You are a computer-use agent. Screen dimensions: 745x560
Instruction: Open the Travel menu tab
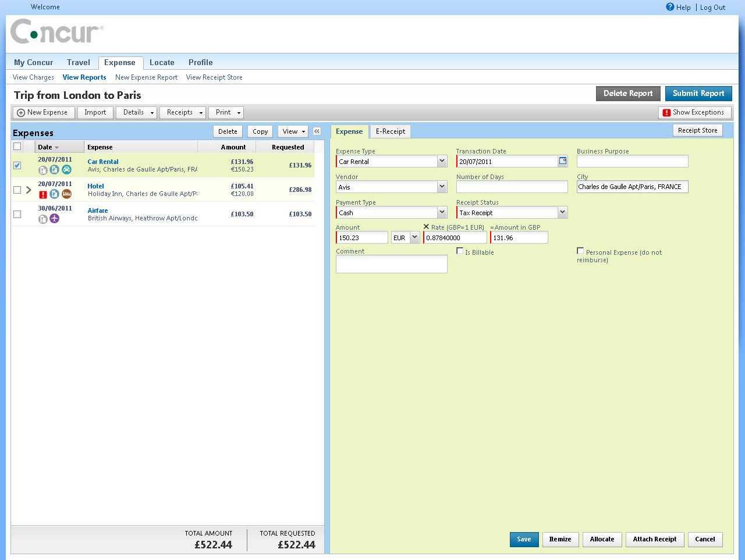click(x=78, y=62)
